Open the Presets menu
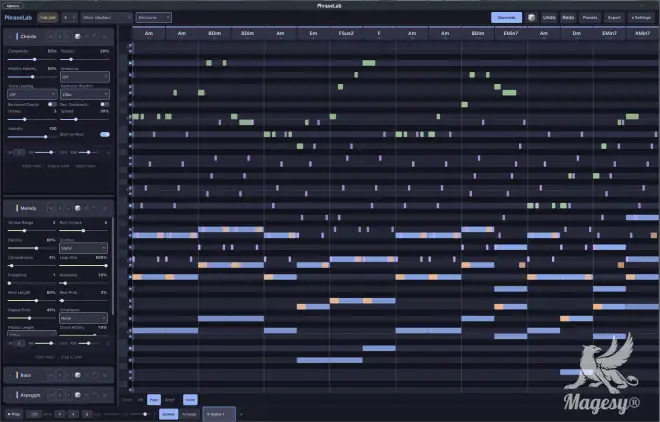This screenshot has width=660, height=422. [590, 17]
